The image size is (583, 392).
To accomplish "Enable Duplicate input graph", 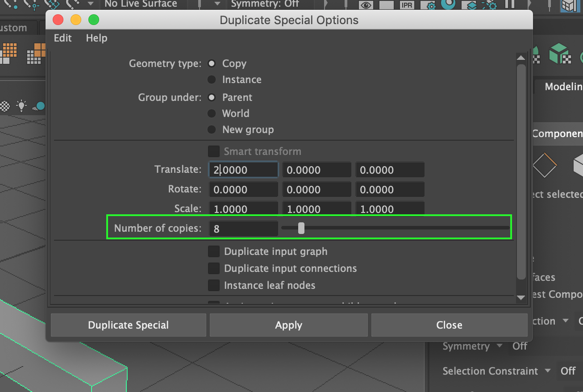I will 214,251.
